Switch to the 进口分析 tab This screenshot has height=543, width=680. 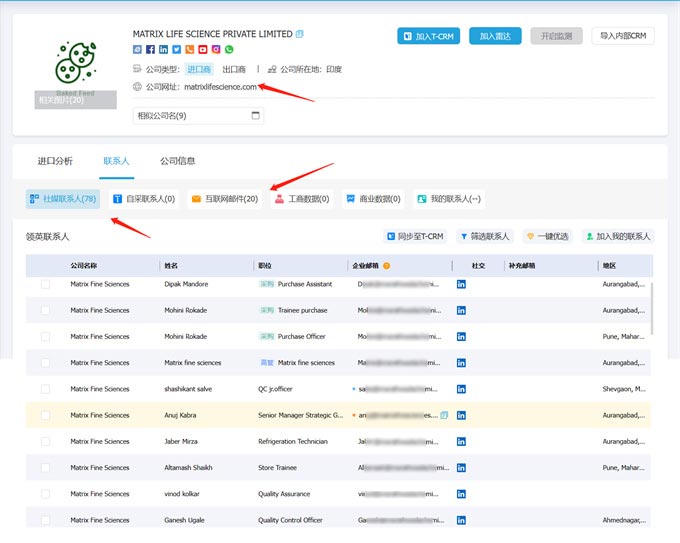pos(55,161)
